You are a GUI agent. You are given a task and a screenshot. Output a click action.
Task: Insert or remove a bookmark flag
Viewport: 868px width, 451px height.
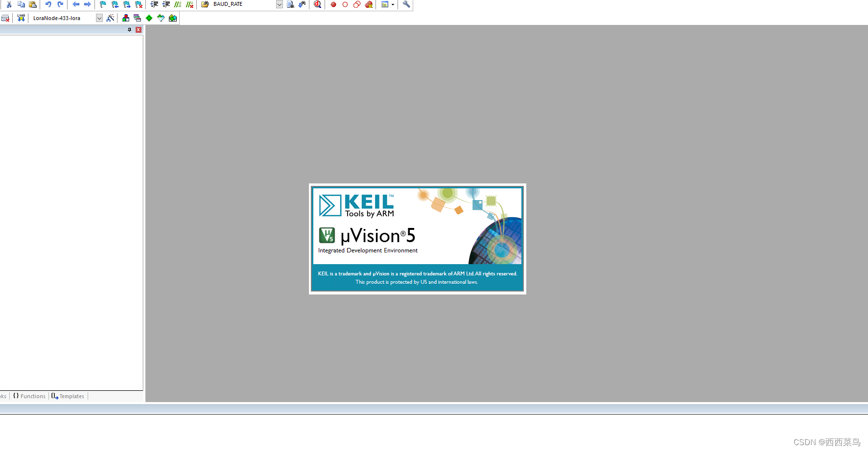103,4
